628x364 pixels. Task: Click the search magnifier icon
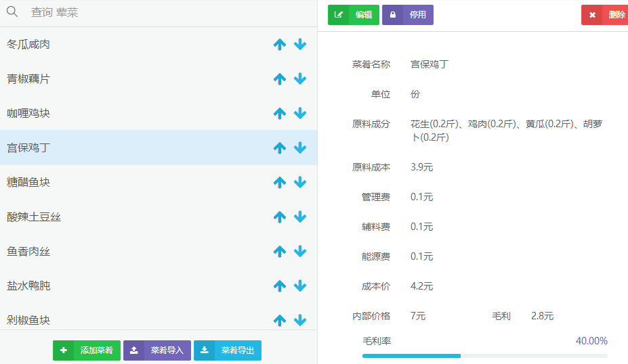tap(12, 12)
